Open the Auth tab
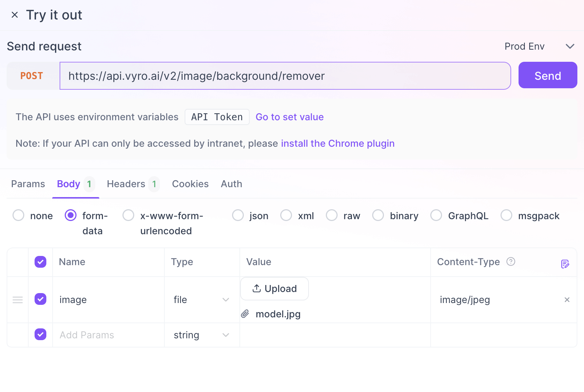Viewport: 584px width, 392px height. point(231,184)
